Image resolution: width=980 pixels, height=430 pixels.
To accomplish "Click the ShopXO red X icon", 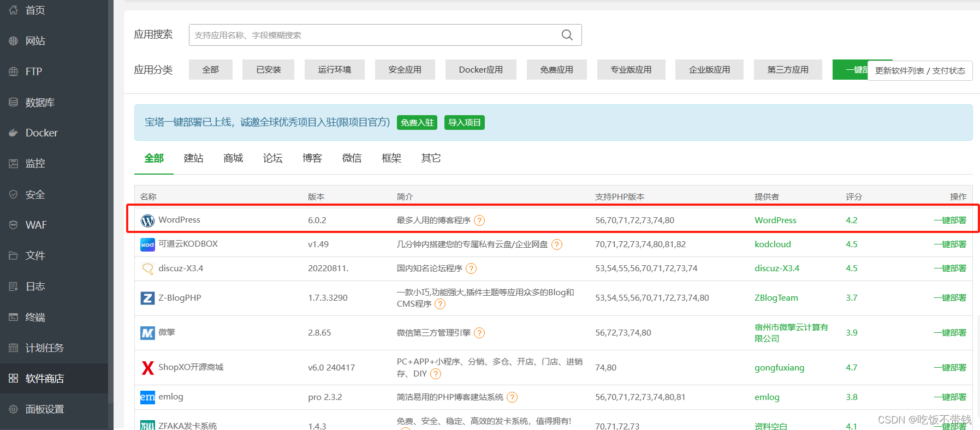I will tap(147, 368).
